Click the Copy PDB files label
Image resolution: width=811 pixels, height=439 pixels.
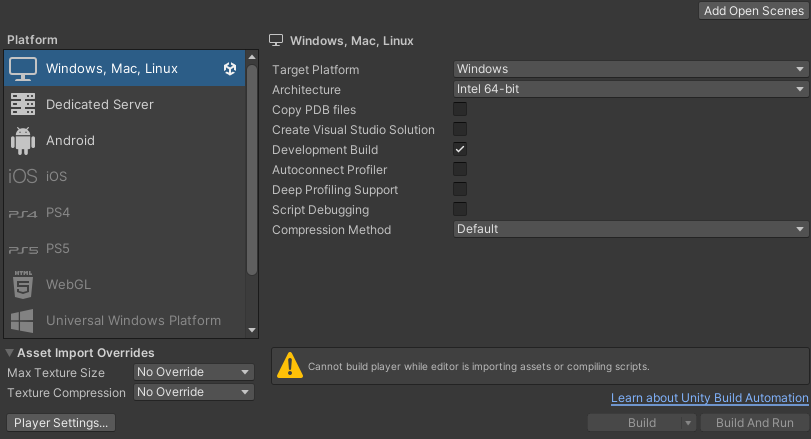coord(314,110)
